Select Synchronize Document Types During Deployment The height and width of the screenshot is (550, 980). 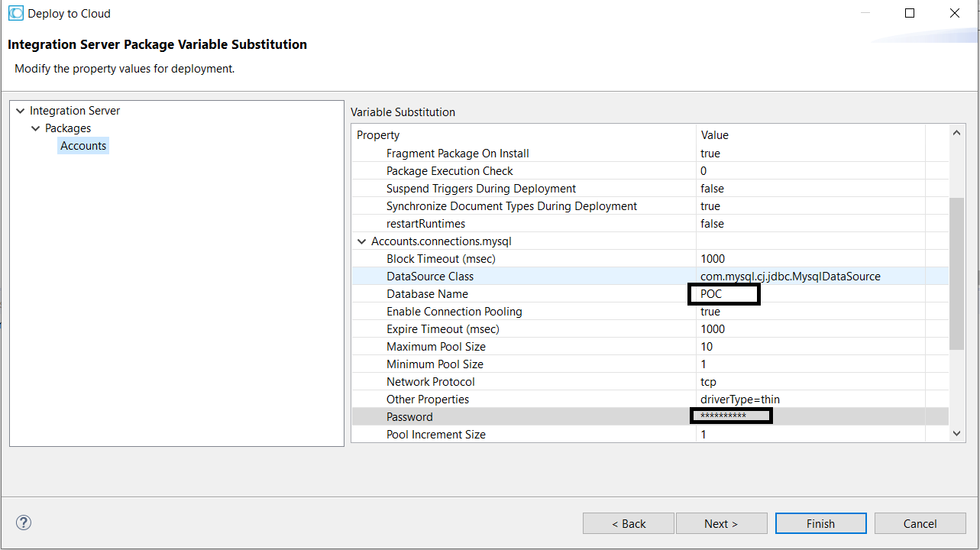512,206
